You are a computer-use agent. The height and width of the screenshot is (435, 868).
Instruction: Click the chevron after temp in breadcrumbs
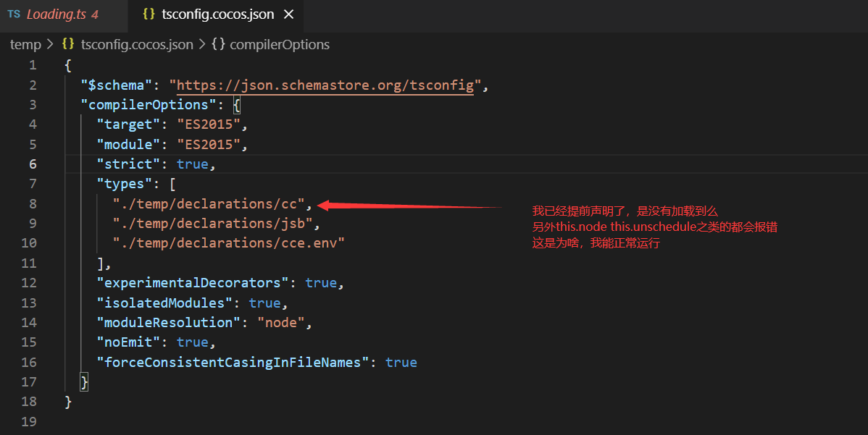(50, 45)
